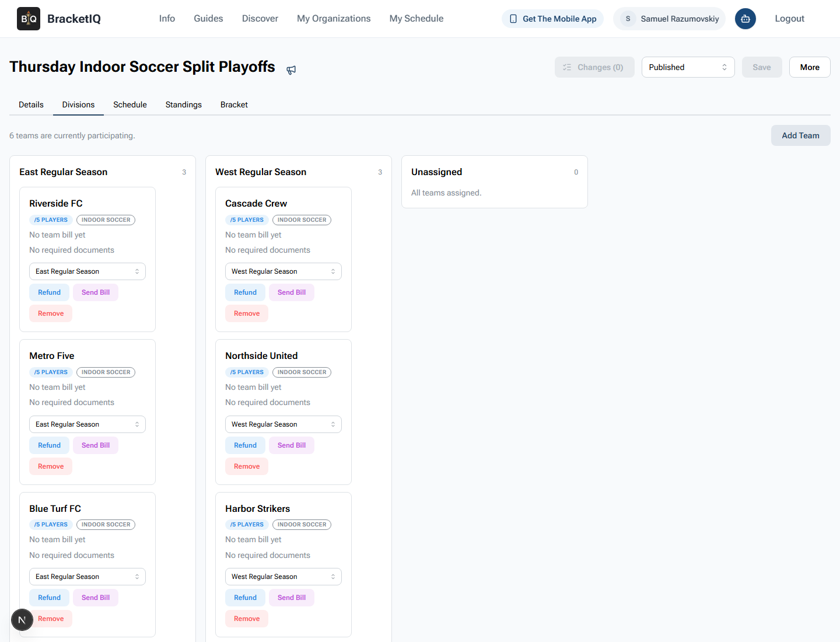The height and width of the screenshot is (642, 840).
Task: Open the Guides menu
Action: (208, 19)
